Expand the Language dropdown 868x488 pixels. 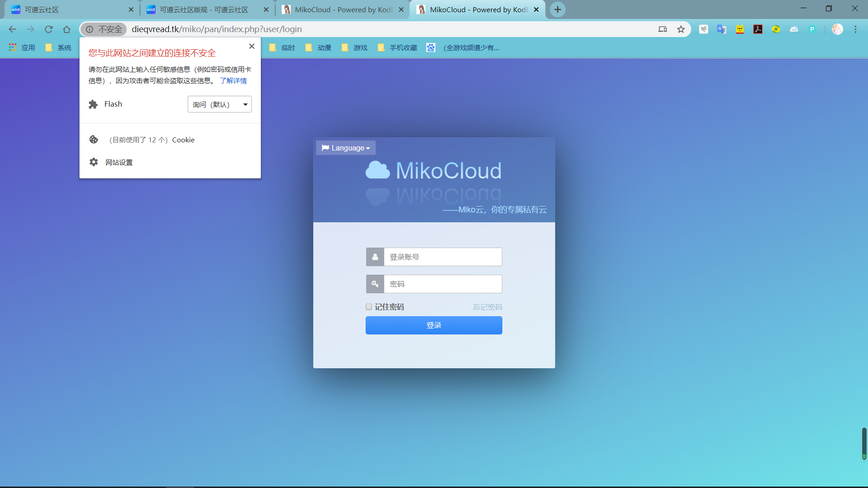point(346,148)
